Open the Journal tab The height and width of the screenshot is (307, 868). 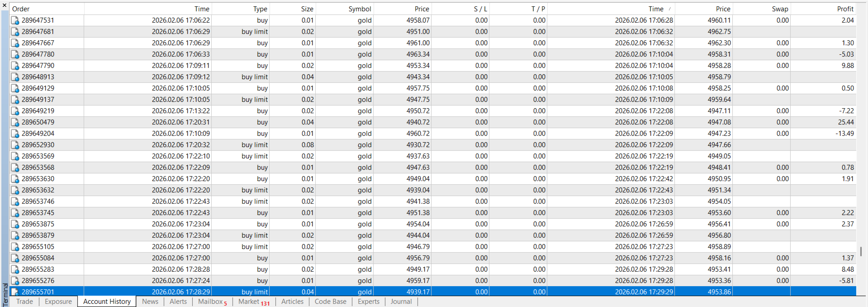tap(401, 302)
